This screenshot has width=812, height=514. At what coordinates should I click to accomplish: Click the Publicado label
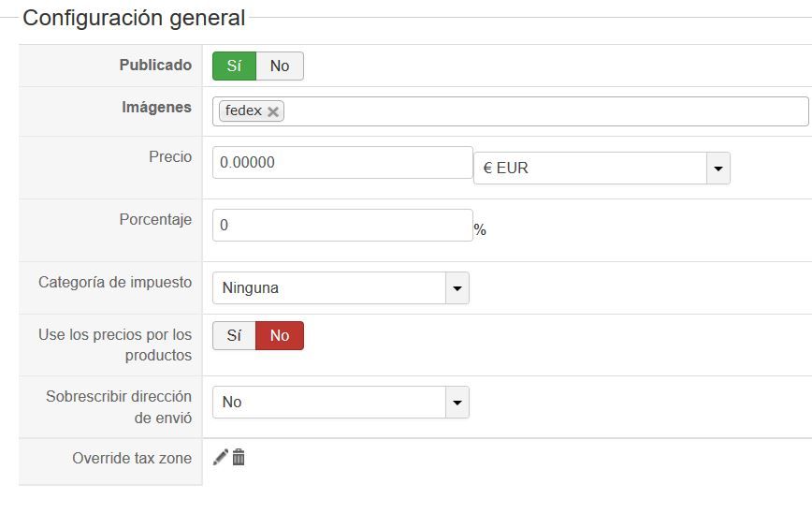point(155,65)
